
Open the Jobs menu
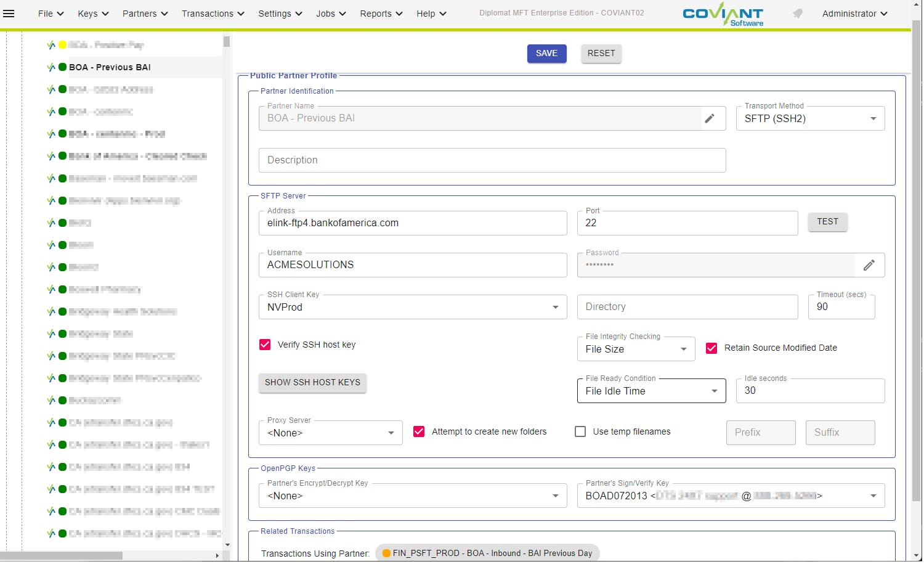(331, 14)
